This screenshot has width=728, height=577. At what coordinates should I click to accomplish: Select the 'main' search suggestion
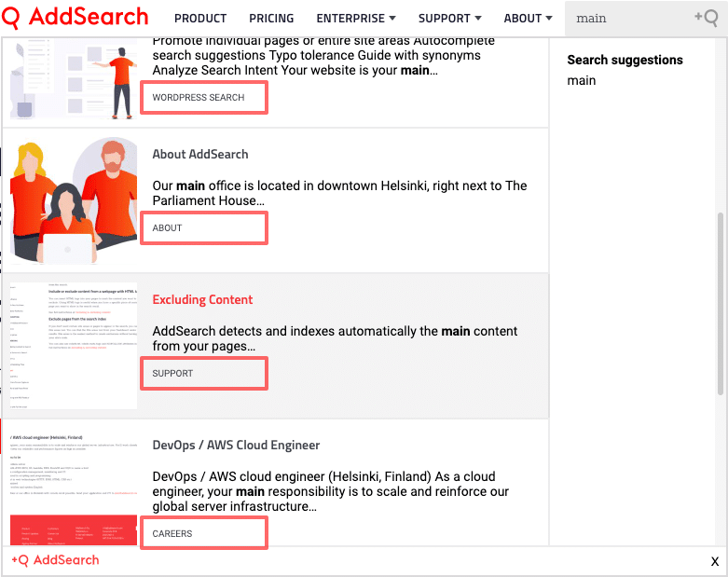pyautogui.click(x=582, y=81)
